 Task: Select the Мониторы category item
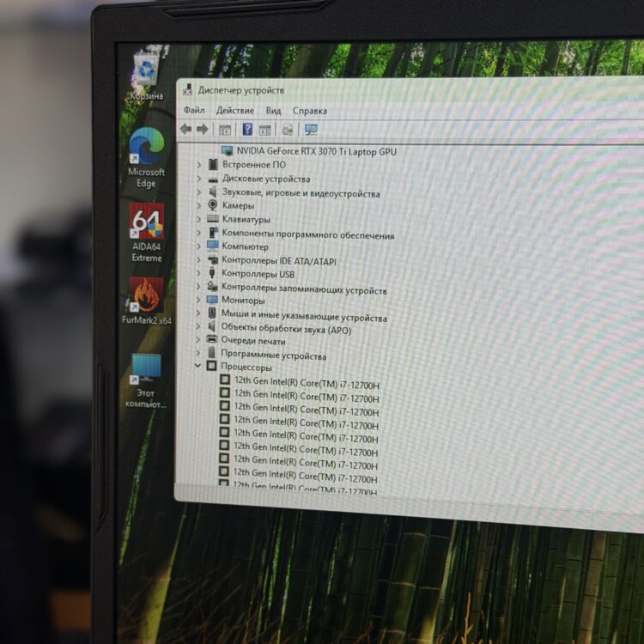click(x=243, y=301)
